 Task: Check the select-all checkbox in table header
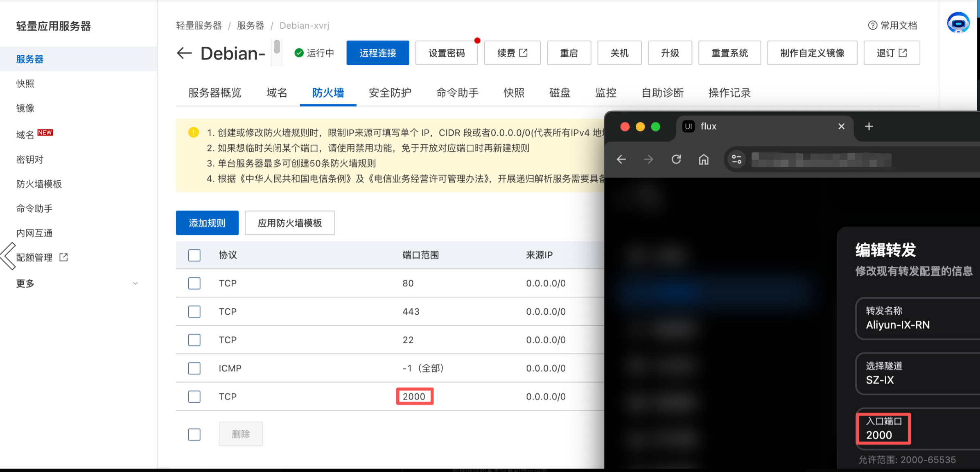click(194, 255)
